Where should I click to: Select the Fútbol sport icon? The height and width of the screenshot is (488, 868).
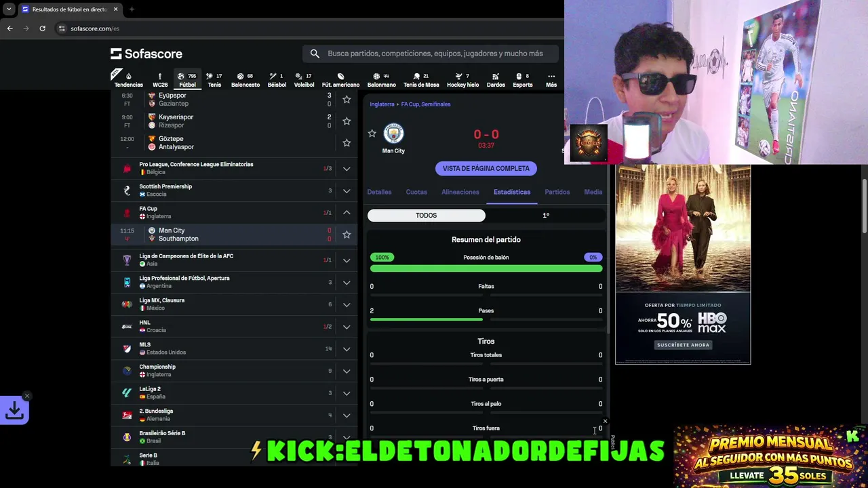pos(187,80)
